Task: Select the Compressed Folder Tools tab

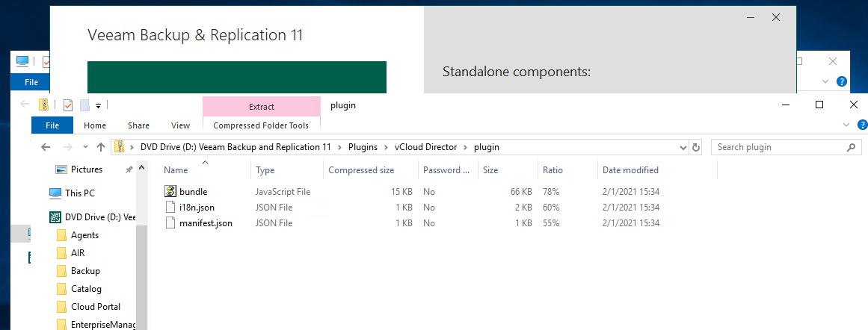Action: tap(261, 125)
